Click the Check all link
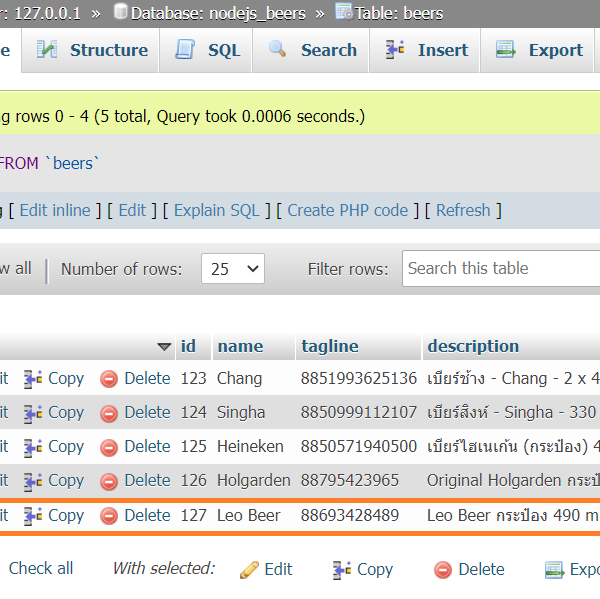 coord(41,568)
